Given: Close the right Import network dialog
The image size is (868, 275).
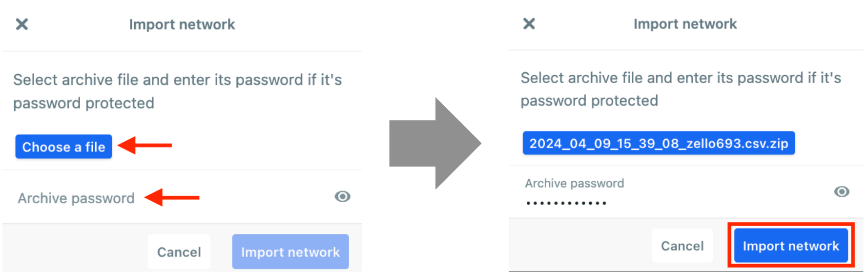Looking at the screenshot, I should 529,23.
